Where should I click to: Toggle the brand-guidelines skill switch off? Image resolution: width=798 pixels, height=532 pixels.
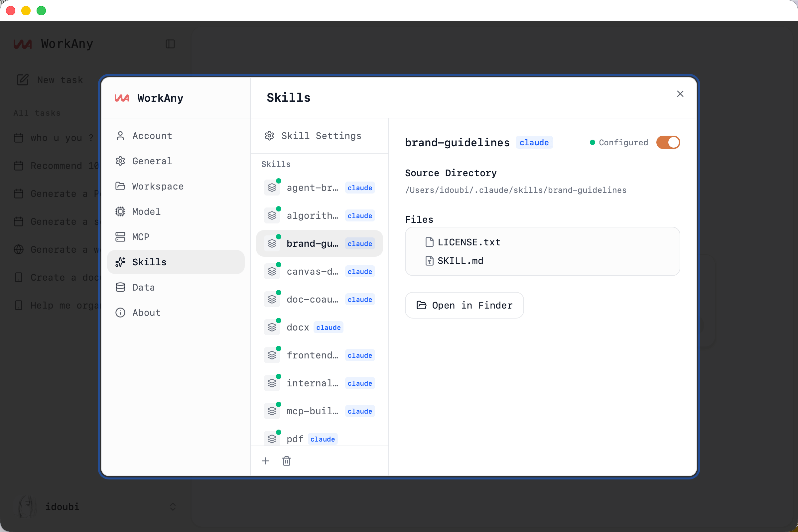(668, 143)
